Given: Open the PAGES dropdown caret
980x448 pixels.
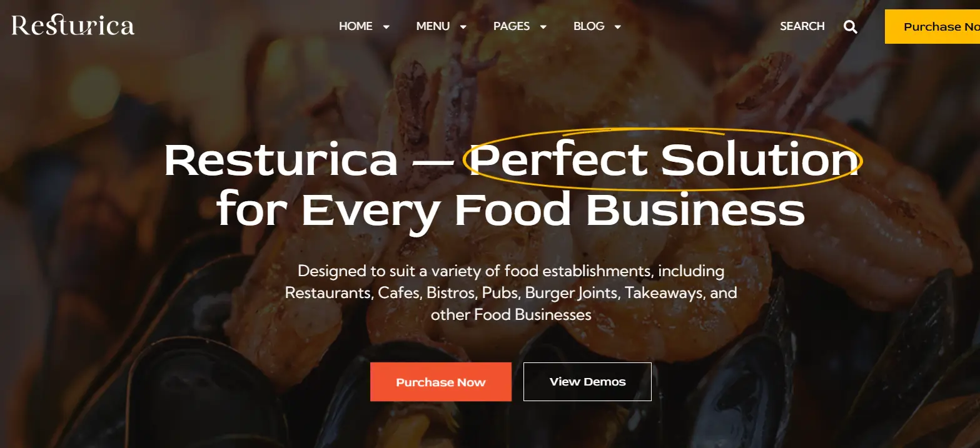Looking at the screenshot, I should 543,27.
